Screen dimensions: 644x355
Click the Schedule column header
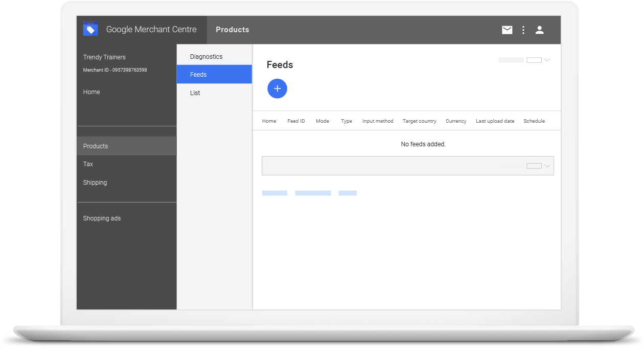click(534, 121)
